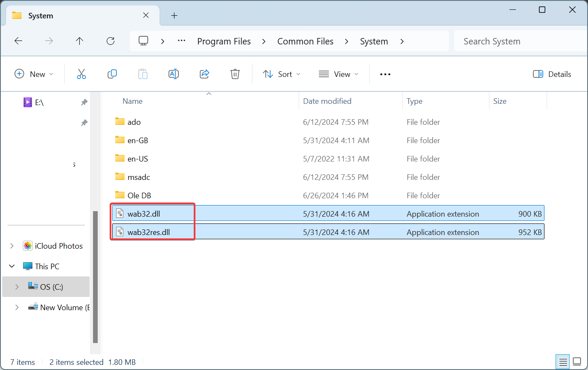Click the OS (C:) drive icon

pos(32,286)
